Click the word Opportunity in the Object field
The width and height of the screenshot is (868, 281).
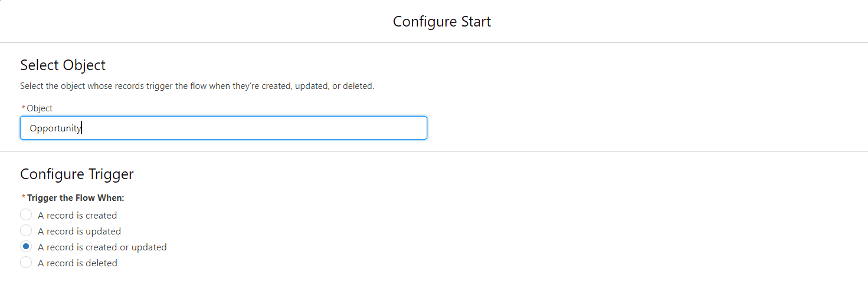point(55,128)
